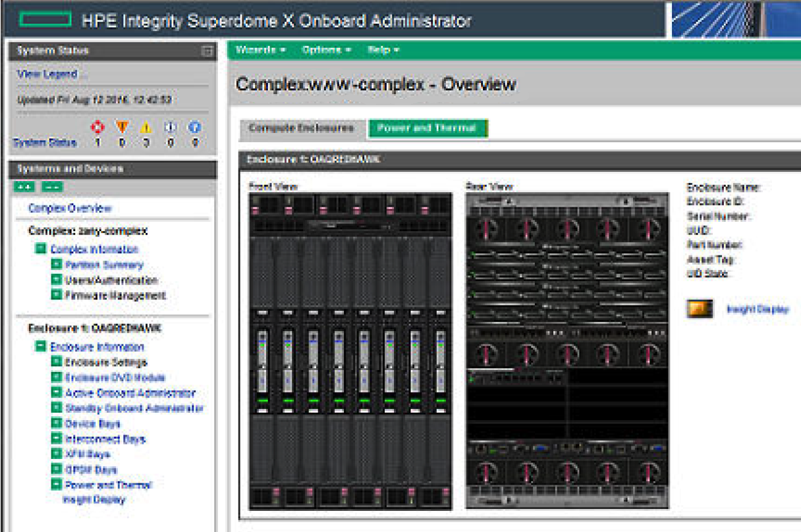
Task: Select Insight Display in the sidebar tree
Action: pos(94,500)
